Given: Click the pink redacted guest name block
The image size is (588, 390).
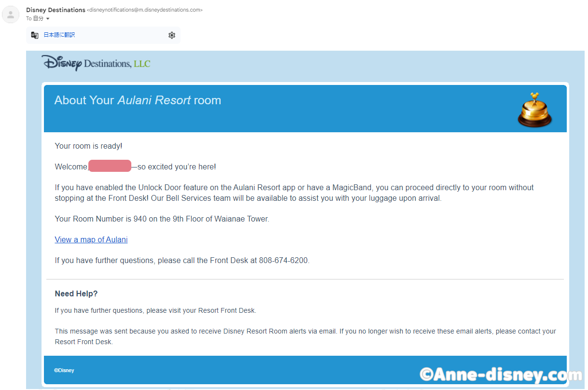Looking at the screenshot, I should click(110, 166).
